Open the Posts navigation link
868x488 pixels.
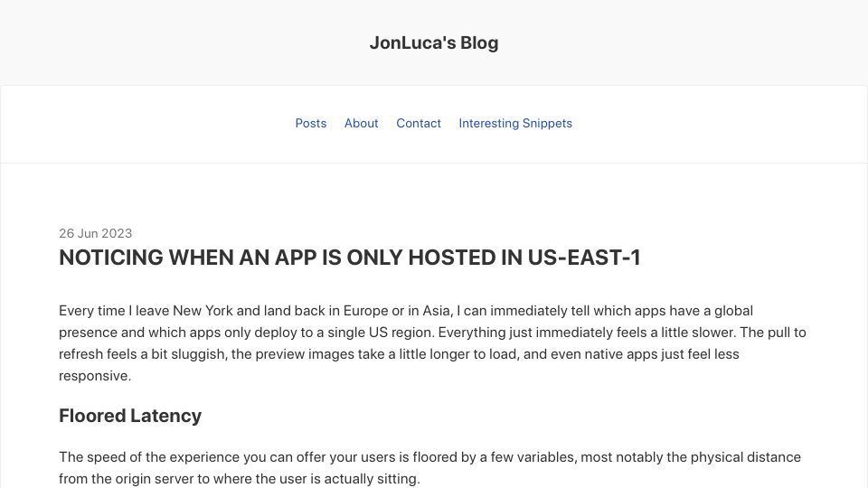pyautogui.click(x=310, y=124)
